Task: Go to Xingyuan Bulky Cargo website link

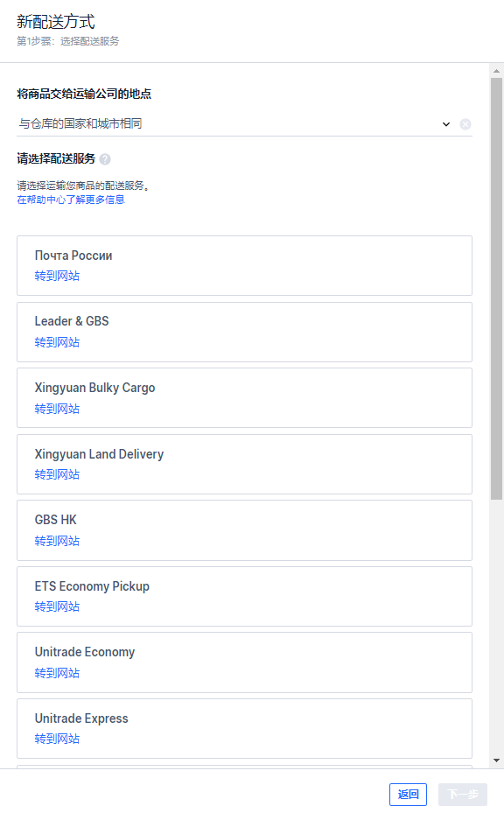Action: 57,409
